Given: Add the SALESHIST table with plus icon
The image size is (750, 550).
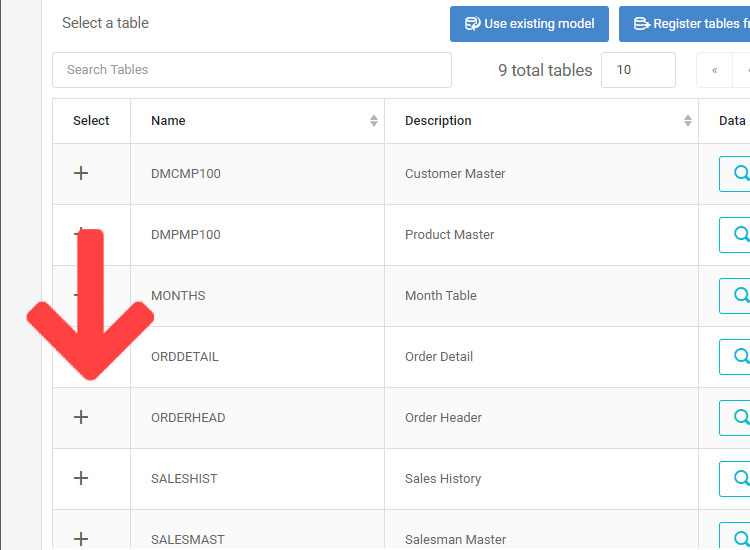Looking at the screenshot, I should 81,478.
